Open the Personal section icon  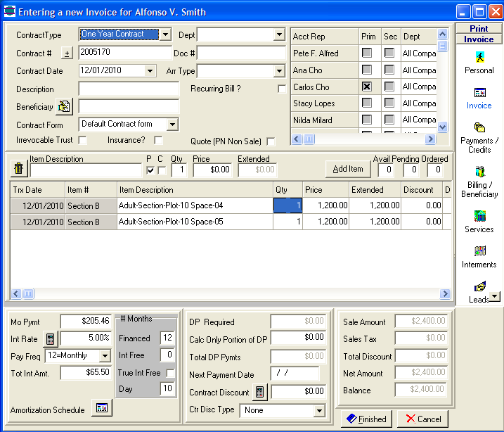pos(479,57)
